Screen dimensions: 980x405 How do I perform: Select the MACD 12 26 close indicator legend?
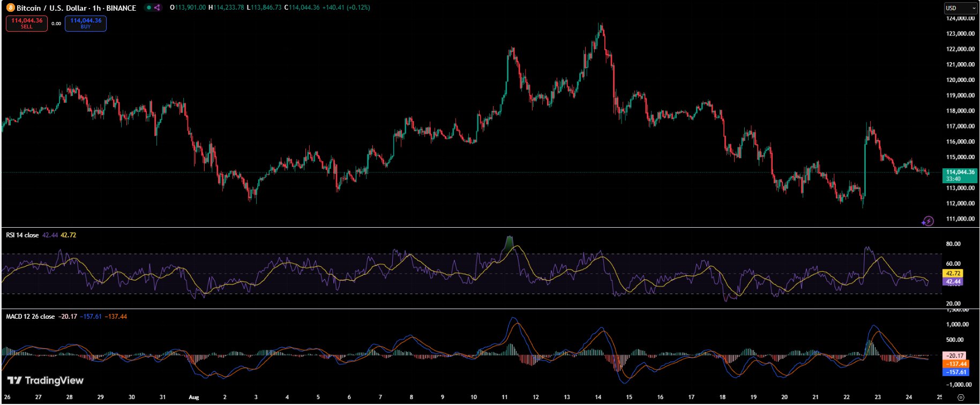[x=30, y=317]
